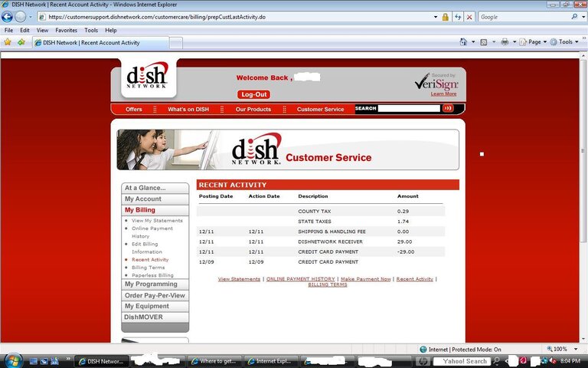Open the My Account sidebar section
Screen dimensions: 588x368
click(155, 199)
